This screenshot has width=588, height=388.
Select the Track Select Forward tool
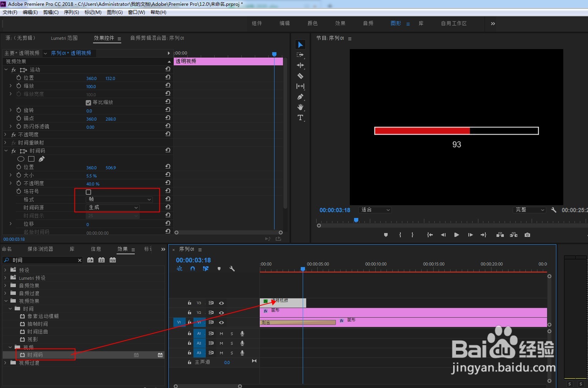pos(300,55)
